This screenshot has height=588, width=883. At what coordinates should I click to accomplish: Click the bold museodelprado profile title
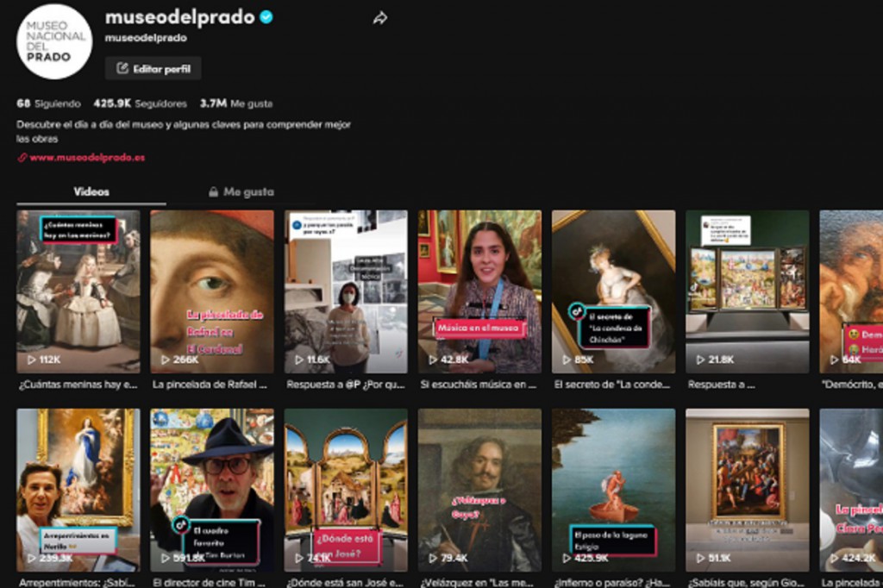tap(180, 17)
